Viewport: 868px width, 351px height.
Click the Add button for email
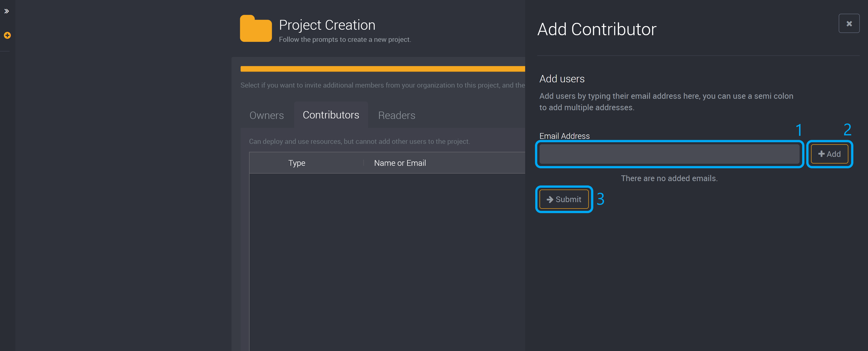click(829, 154)
